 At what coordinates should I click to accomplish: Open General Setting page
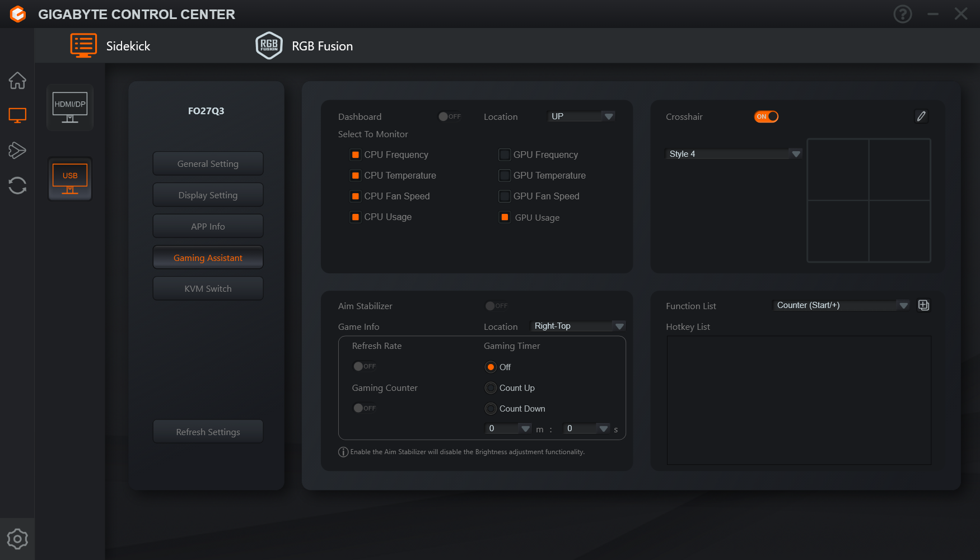click(208, 164)
